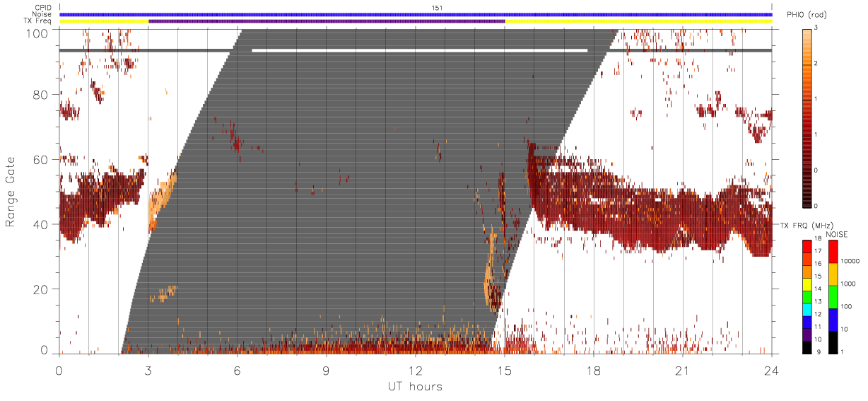The height and width of the screenshot is (401, 868).
Task: Click the PHI0 gradient colorbar
Action: pyautogui.click(x=807, y=118)
